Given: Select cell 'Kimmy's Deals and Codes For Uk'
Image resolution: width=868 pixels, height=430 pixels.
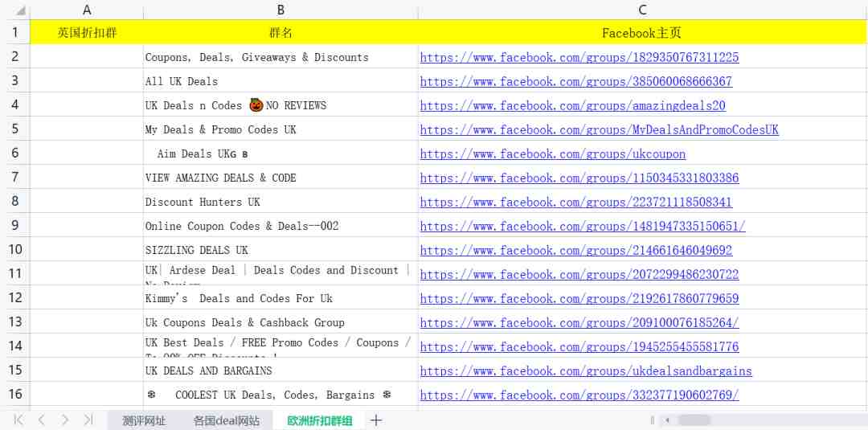Looking at the screenshot, I should [280, 298].
